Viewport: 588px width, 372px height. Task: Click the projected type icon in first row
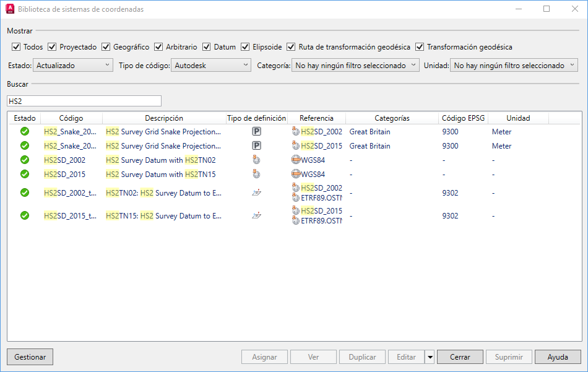[x=256, y=131]
